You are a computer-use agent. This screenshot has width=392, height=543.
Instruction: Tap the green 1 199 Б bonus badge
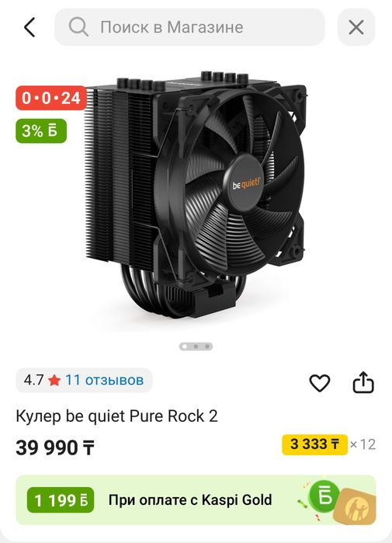(61, 500)
